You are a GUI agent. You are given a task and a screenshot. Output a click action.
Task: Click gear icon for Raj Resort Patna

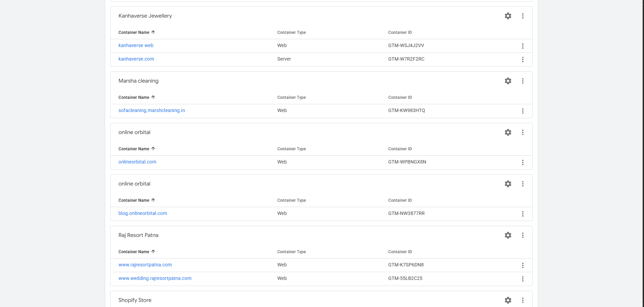pyautogui.click(x=508, y=235)
